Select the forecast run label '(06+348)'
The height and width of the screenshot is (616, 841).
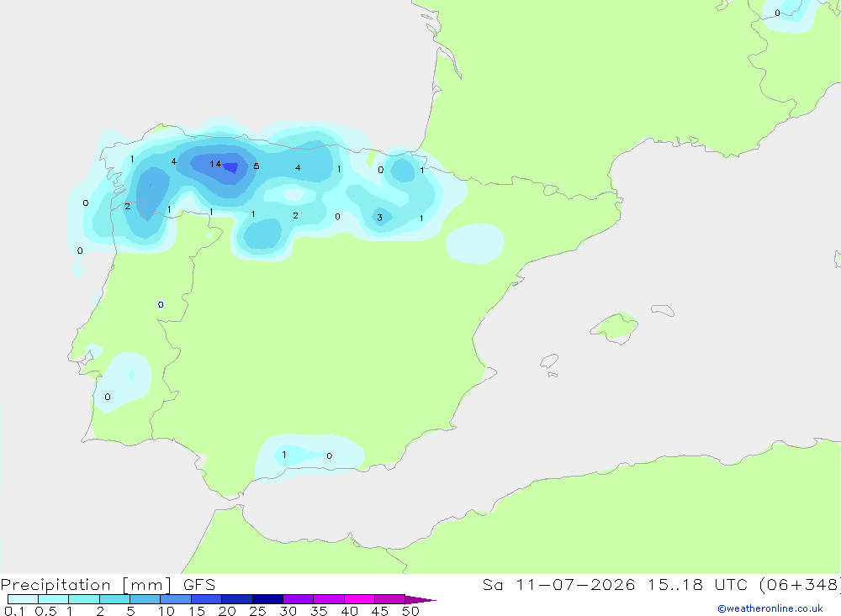[x=799, y=585]
